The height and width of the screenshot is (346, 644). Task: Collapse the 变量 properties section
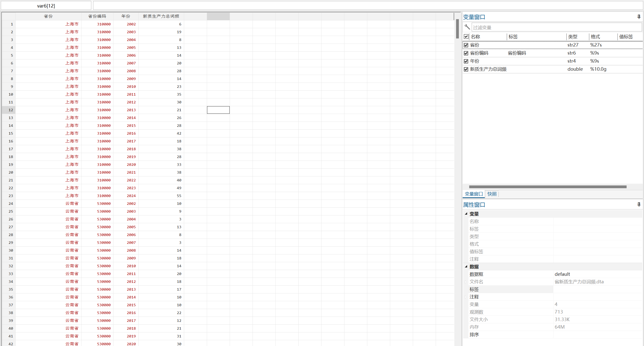coord(466,214)
